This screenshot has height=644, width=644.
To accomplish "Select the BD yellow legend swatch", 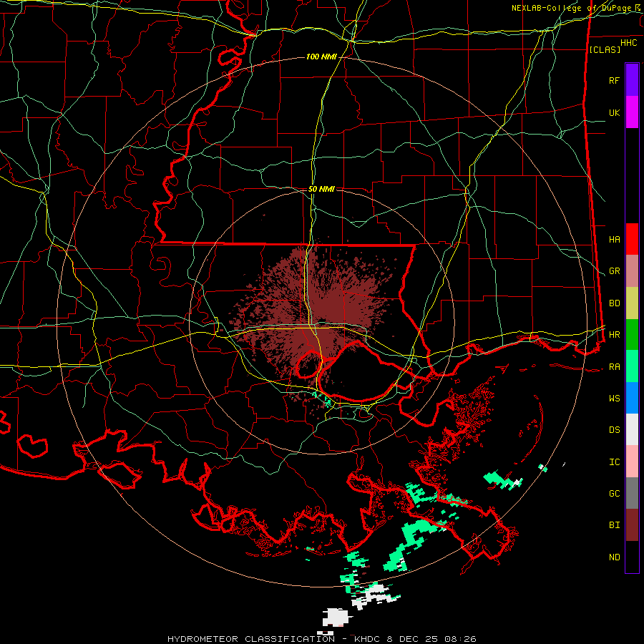I will point(632,303).
